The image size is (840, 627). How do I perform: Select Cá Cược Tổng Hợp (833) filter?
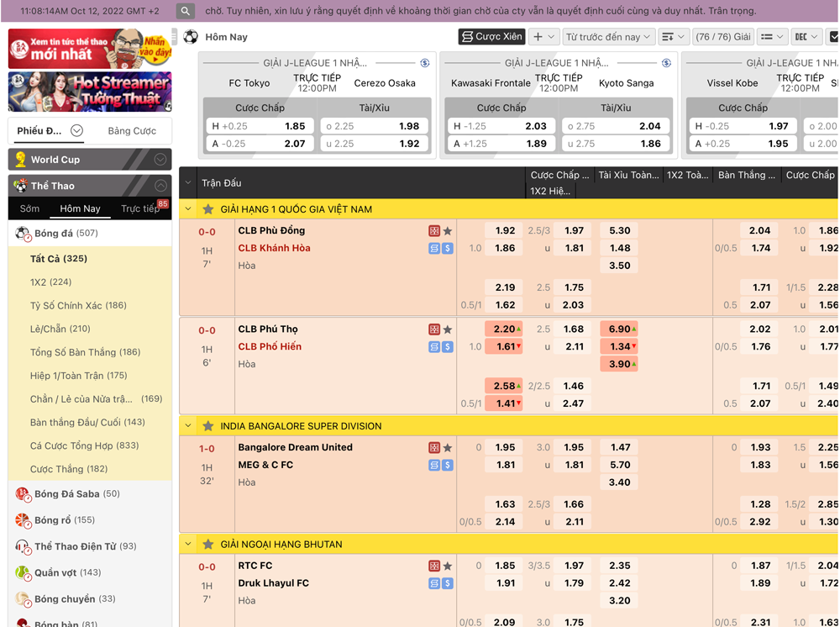(84, 445)
